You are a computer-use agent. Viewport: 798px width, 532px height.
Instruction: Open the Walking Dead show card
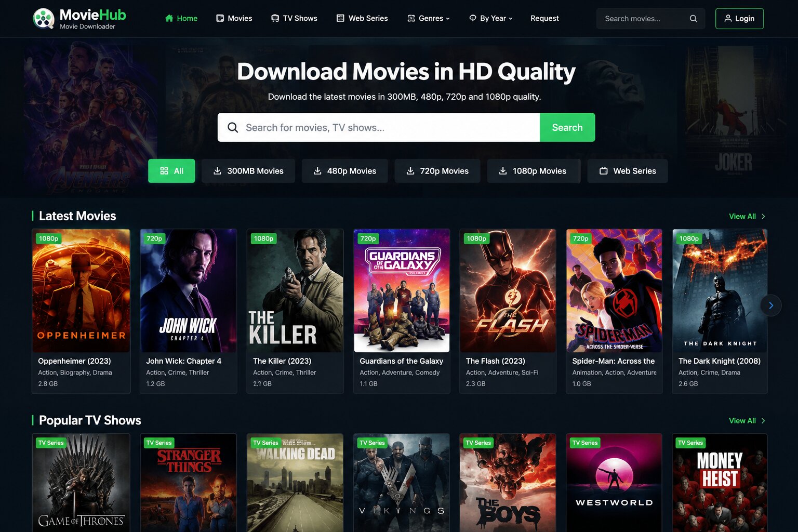pyautogui.click(x=295, y=483)
